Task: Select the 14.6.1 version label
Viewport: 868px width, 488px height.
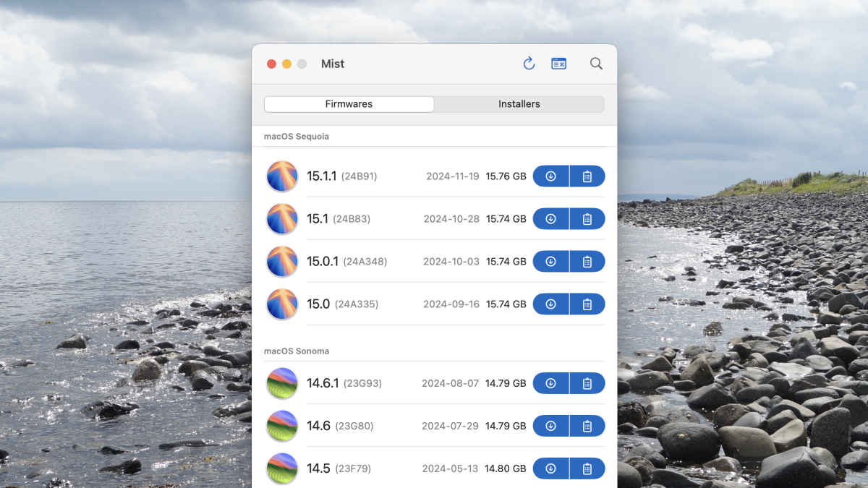Action: coord(323,383)
